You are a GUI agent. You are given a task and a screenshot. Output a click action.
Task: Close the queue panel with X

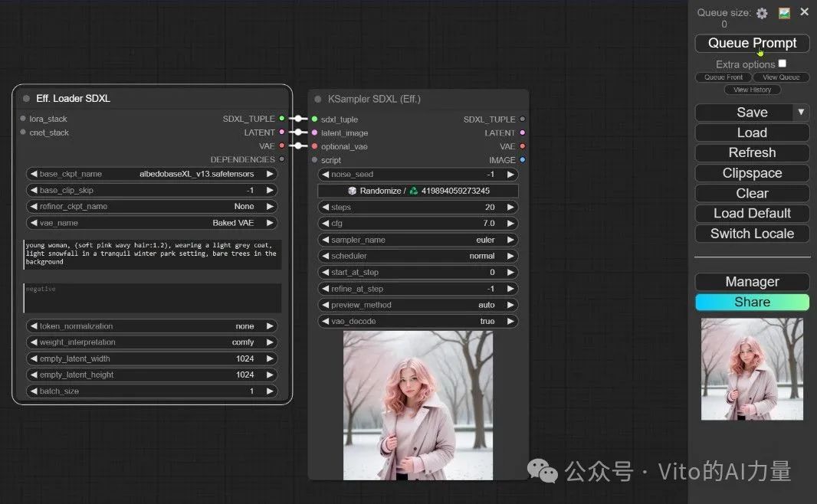[x=804, y=11]
